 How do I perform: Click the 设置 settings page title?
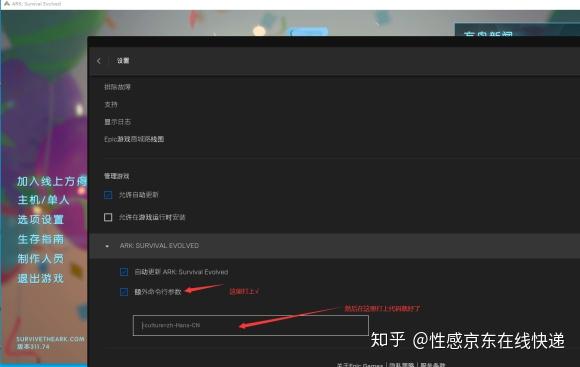click(123, 61)
